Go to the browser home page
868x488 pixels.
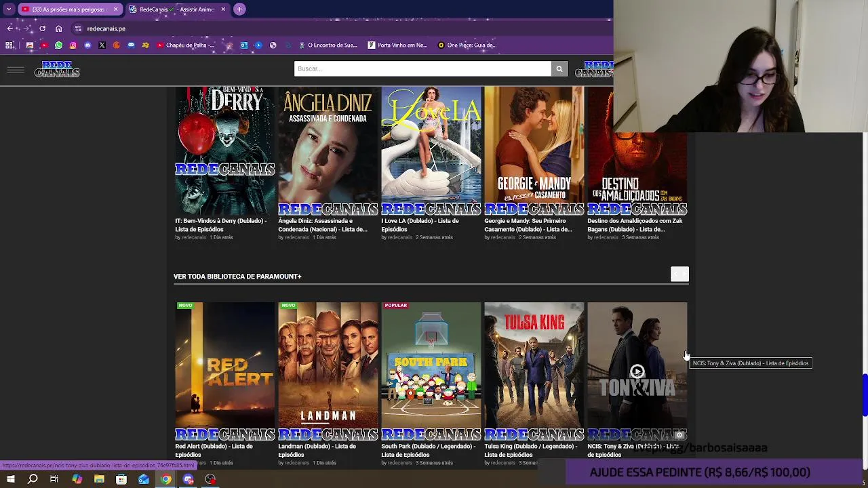click(58, 28)
